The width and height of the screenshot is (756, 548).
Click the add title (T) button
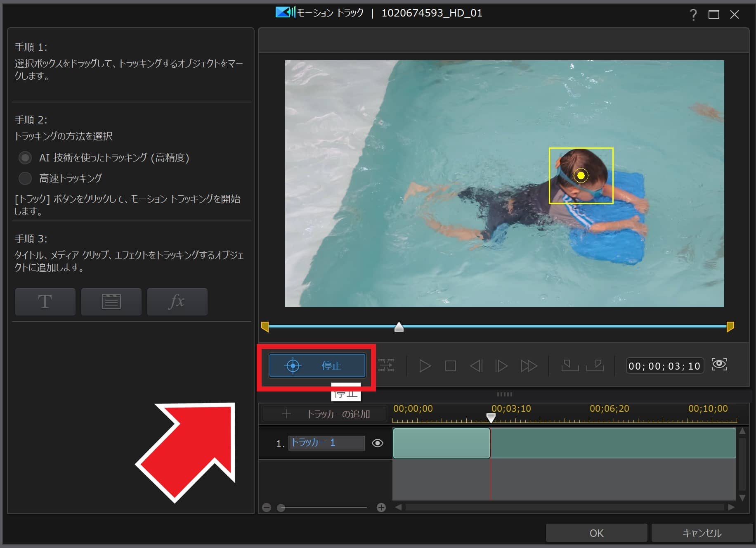pyautogui.click(x=45, y=302)
